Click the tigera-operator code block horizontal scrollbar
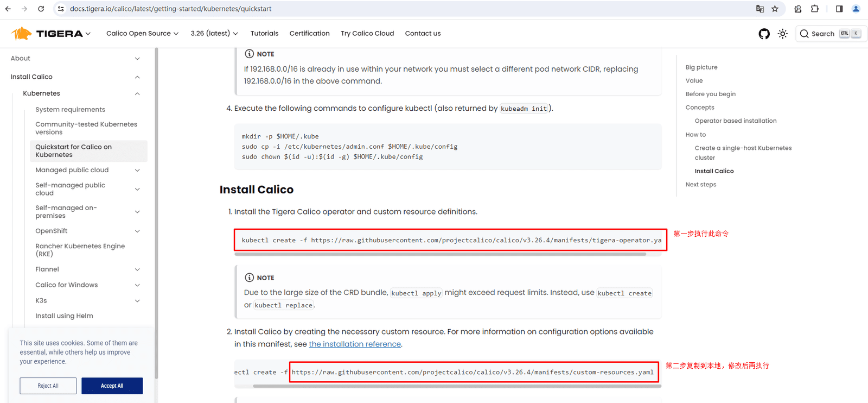The width and height of the screenshot is (868, 403). (x=441, y=254)
